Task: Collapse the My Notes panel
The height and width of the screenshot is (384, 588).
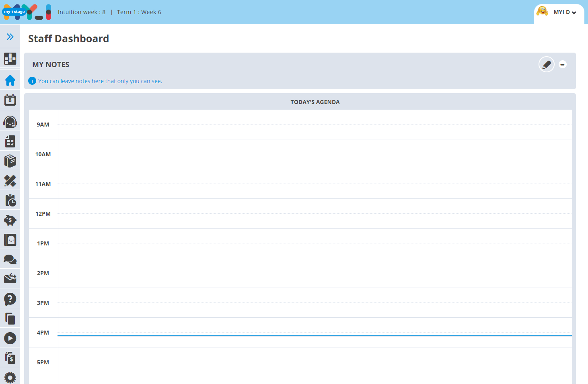Action: (x=563, y=65)
